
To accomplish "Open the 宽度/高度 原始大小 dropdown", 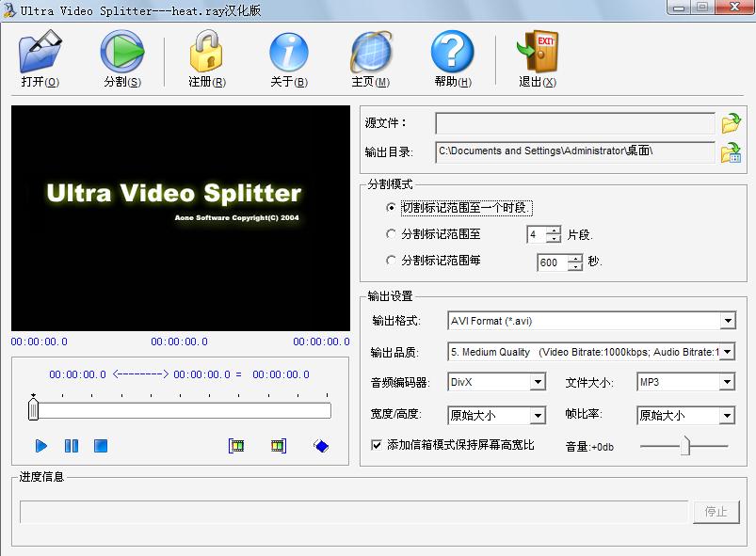I will (539, 416).
